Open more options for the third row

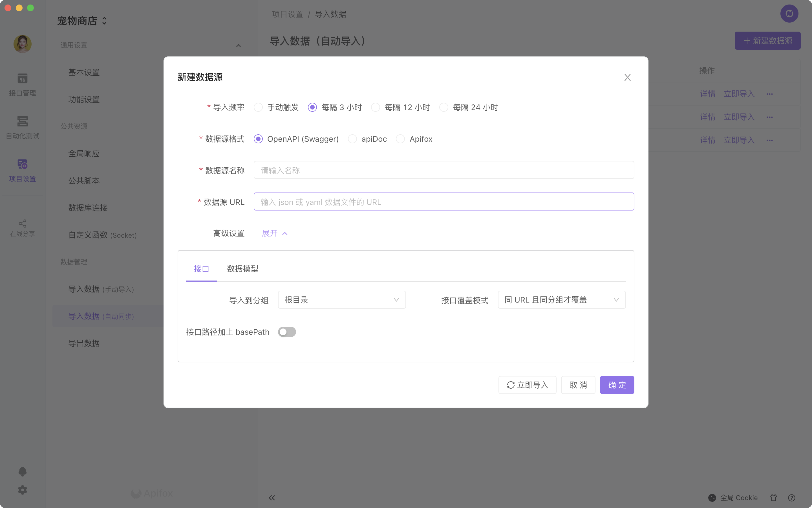coord(770,141)
